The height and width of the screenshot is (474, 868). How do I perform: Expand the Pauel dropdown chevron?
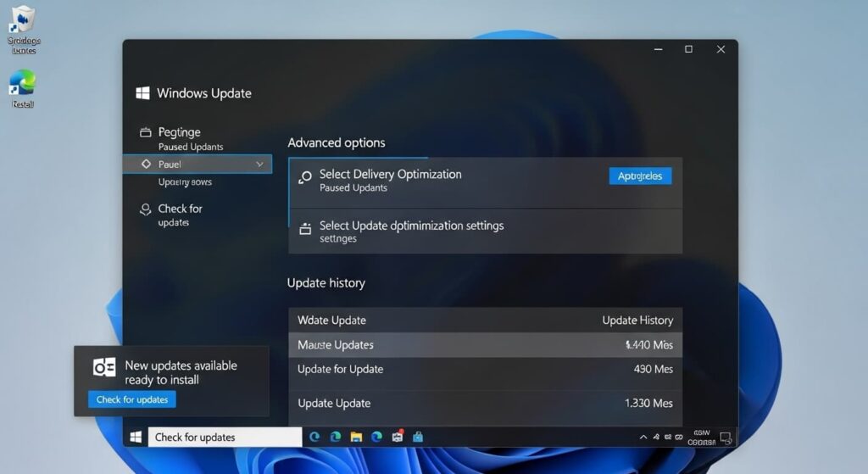259,164
